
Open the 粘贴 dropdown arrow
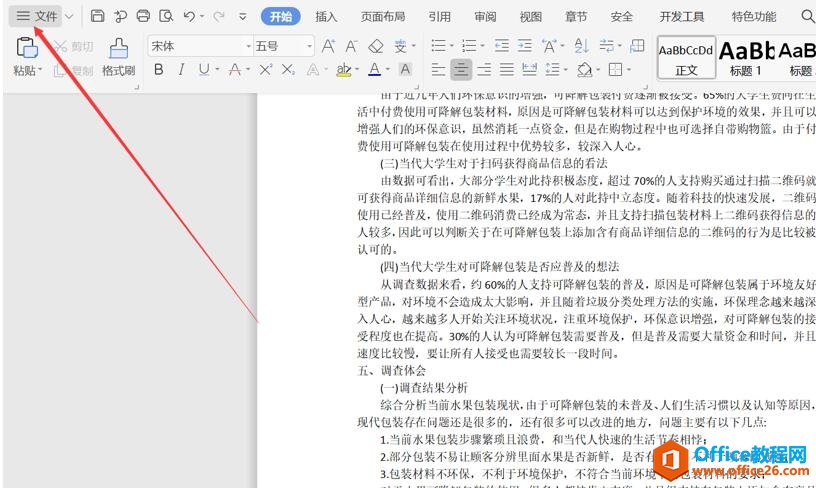[x=40, y=69]
